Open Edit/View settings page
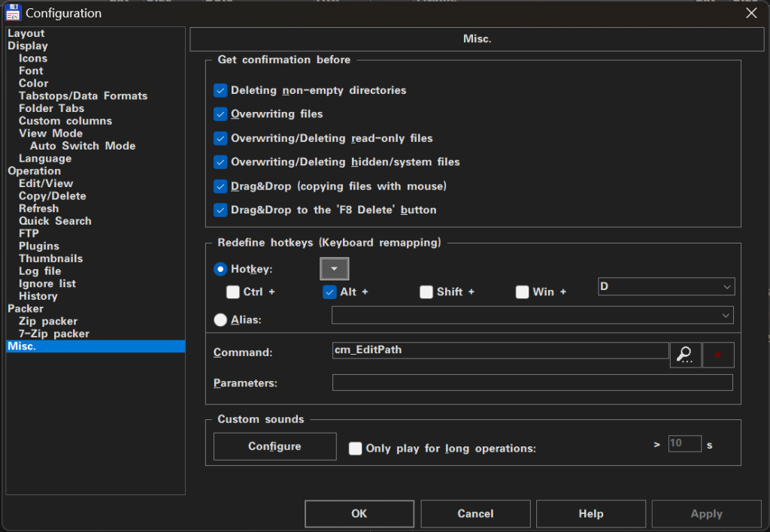This screenshot has height=532, width=770. click(x=46, y=183)
